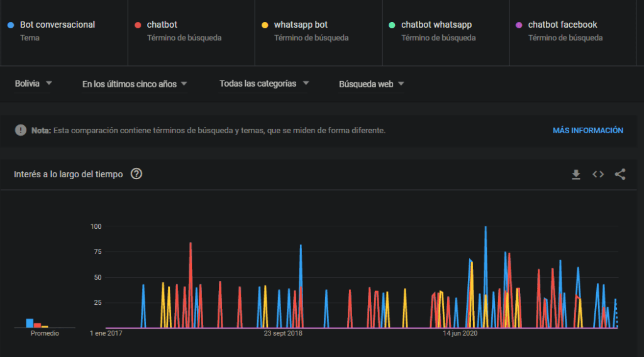644x357 pixels.
Task: Click the red dot beside chatbot
Action: pyautogui.click(x=138, y=25)
